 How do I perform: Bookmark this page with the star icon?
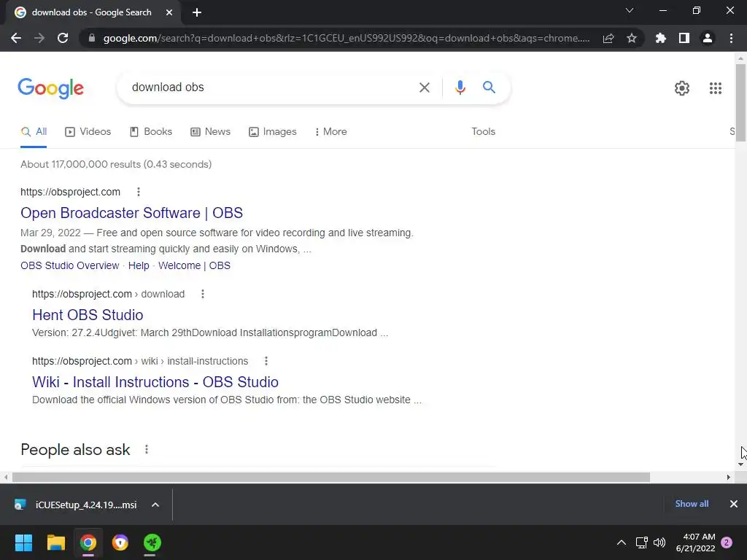632,38
